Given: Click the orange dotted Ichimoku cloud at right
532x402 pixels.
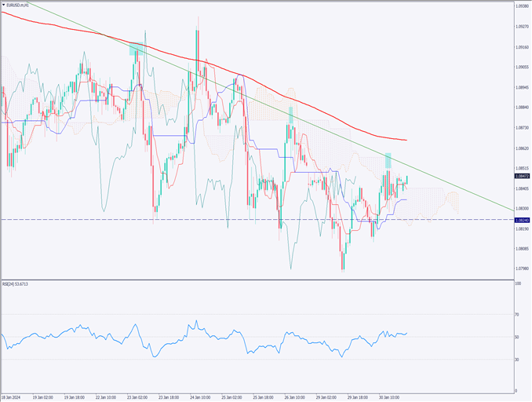Looking at the screenshot, I should [453, 201].
